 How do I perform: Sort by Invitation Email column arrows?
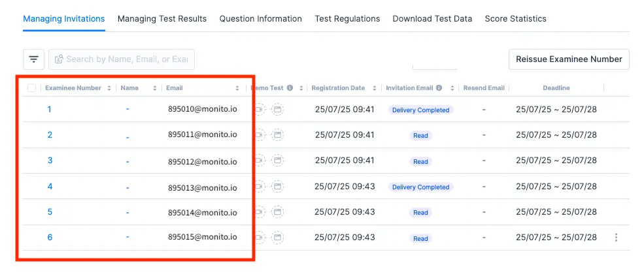tap(452, 87)
